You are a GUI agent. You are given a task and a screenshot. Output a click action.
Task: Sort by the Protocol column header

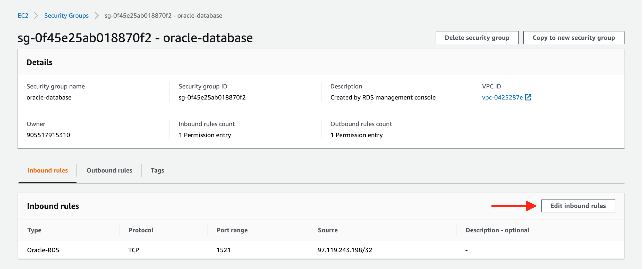click(x=141, y=230)
